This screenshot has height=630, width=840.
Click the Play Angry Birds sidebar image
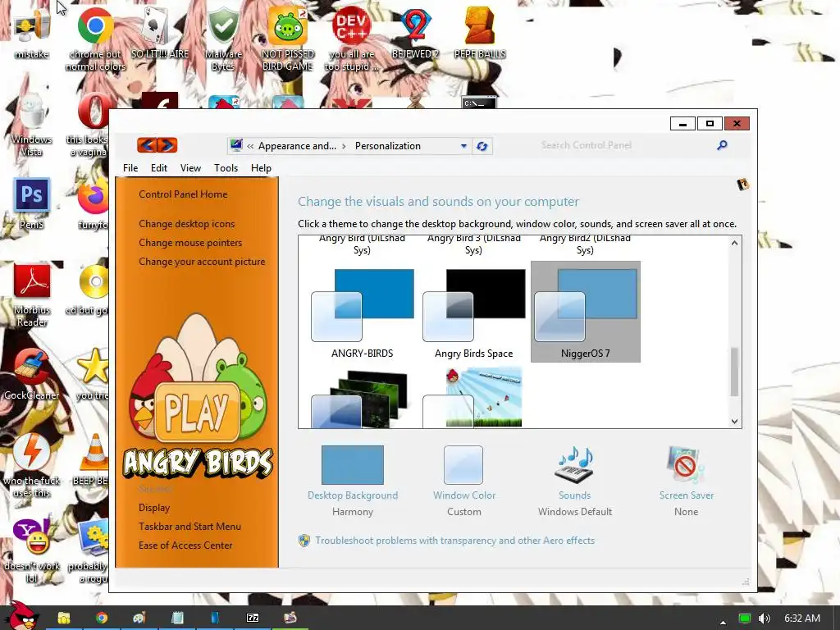197,396
